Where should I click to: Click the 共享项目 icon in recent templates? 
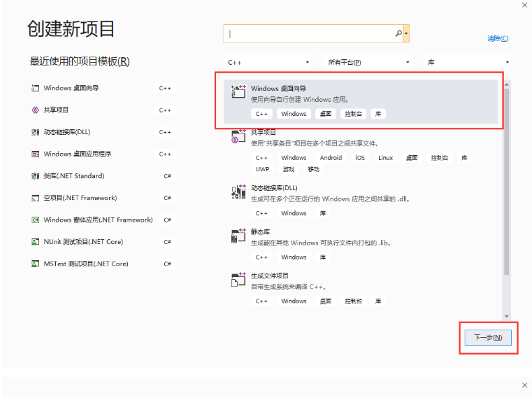[x=35, y=110]
